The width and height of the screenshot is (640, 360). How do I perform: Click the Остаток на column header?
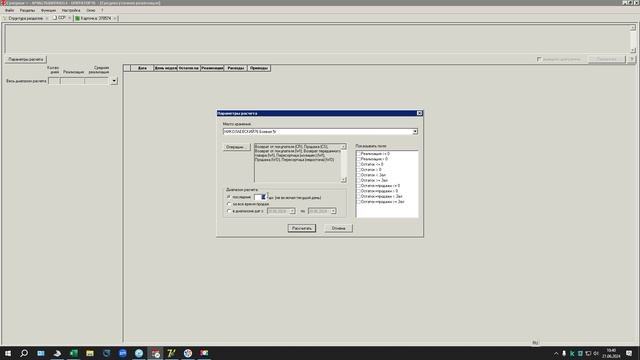point(189,68)
